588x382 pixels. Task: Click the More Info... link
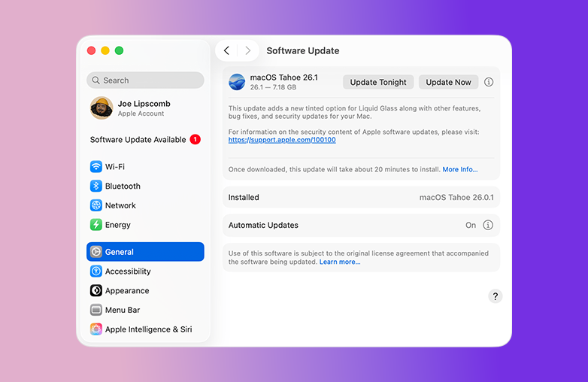click(460, 169)
